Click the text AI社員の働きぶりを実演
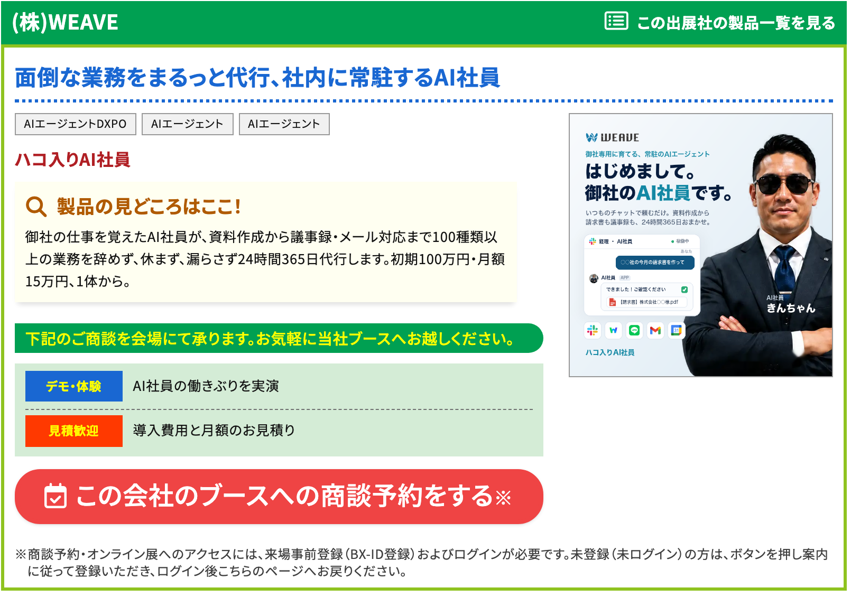 pos(206,386)
